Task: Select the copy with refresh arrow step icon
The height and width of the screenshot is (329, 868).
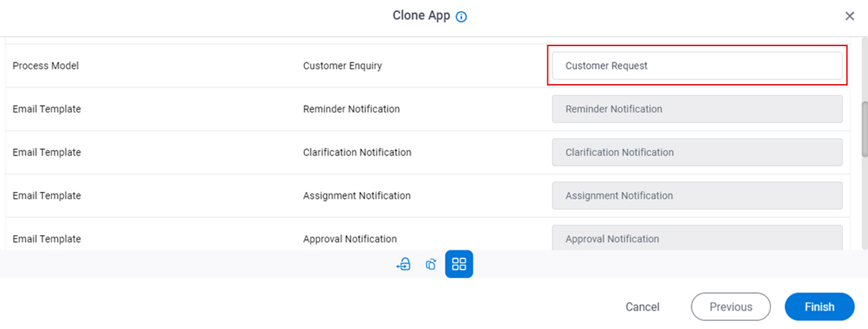Action: 431,265
